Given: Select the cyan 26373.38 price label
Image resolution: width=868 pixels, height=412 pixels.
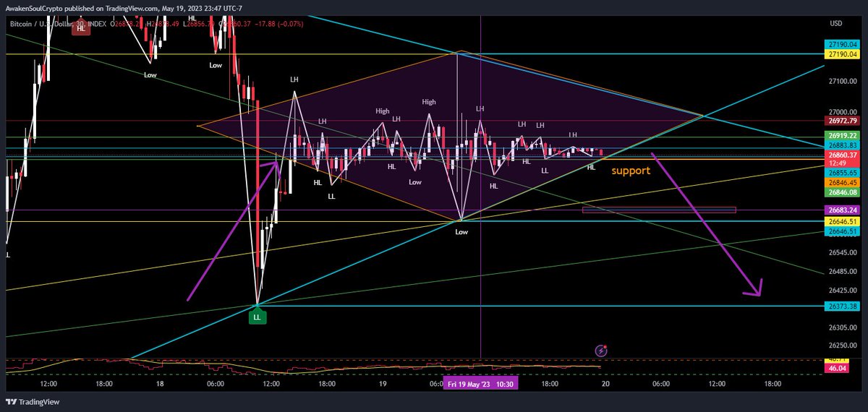Looking at the screenshot, I should point(842,306).
